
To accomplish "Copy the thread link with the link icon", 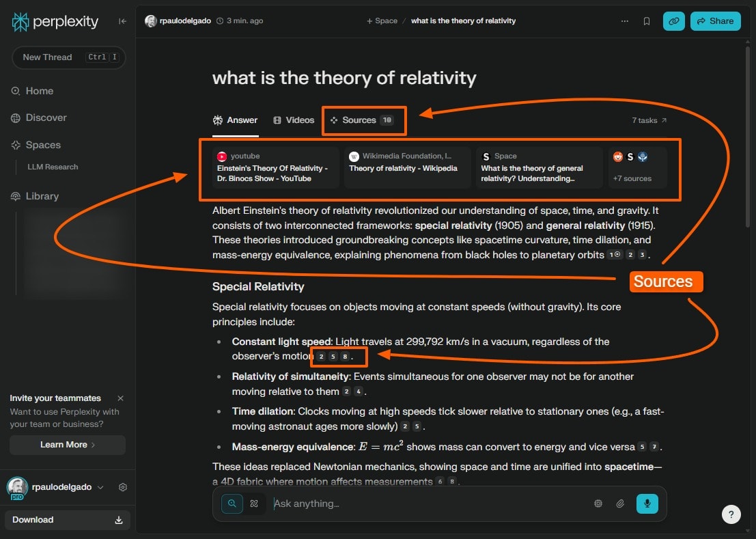I will point(673,20).
